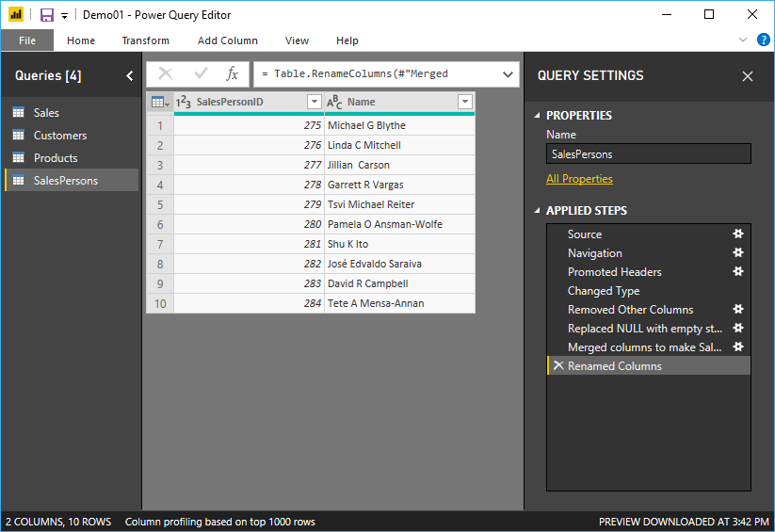Screen dimensions: 775x532
Task: Open the quick access toolbar dropdown arrow
Action: [64, 16]
